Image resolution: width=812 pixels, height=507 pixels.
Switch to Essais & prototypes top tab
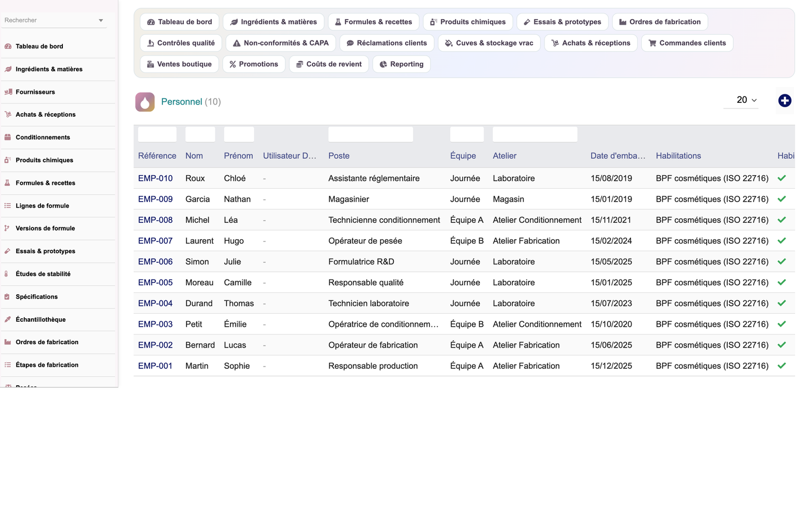click(562, 22)
